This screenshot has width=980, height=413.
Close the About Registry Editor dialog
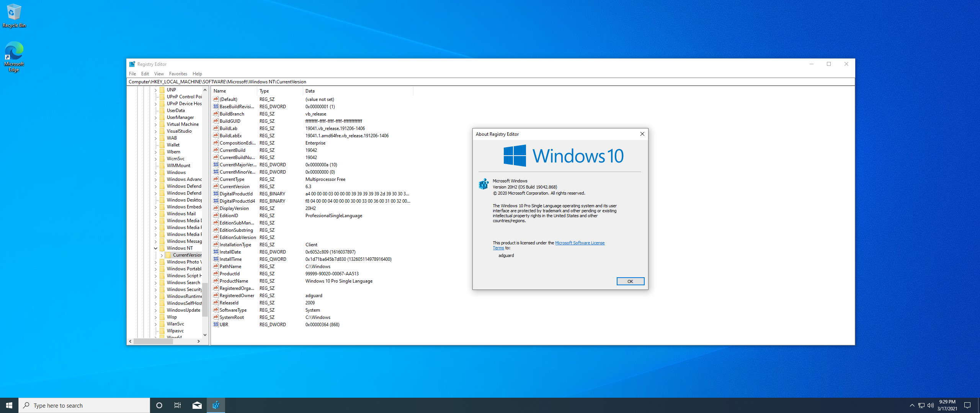click(x=642, y=134)
